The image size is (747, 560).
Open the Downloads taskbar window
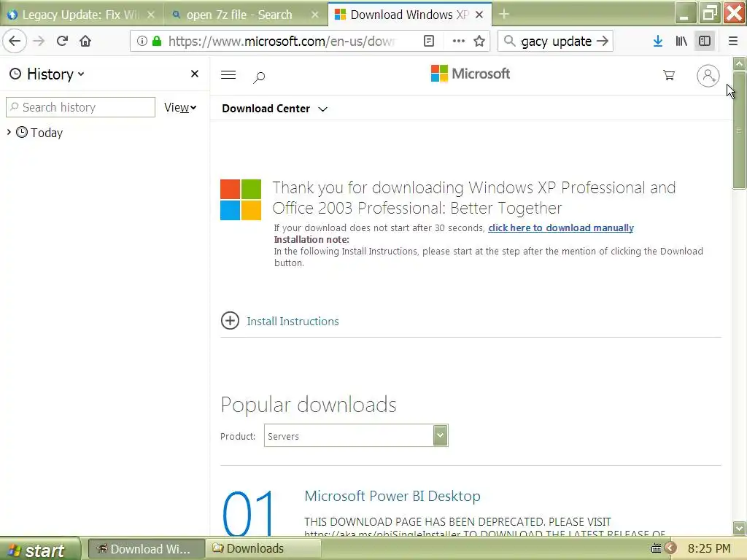(x=263, y=549)
